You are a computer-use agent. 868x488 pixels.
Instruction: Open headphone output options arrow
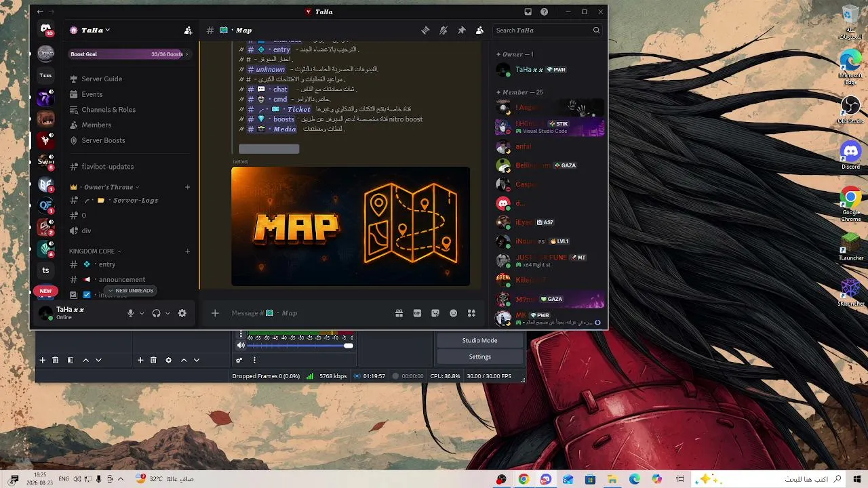(167, 313)
